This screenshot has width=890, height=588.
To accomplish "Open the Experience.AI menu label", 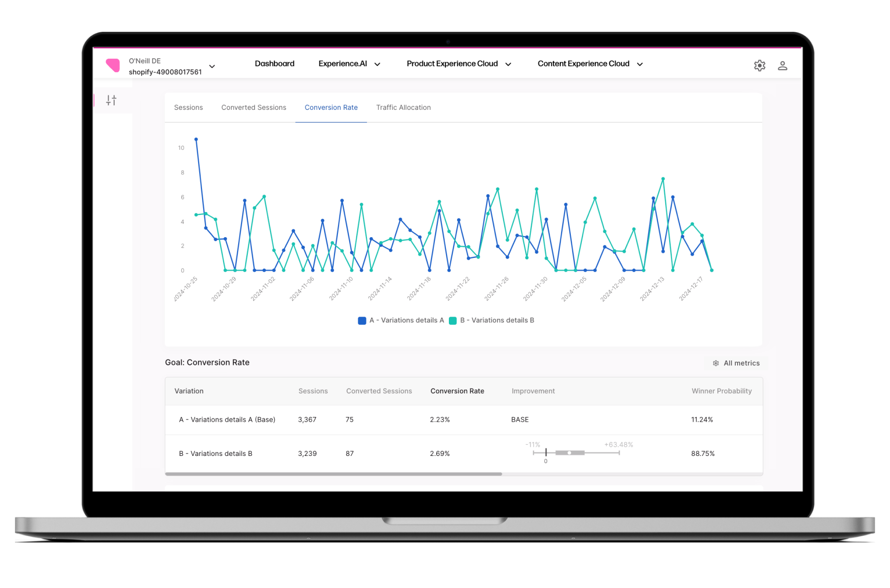I will [342, 64].
